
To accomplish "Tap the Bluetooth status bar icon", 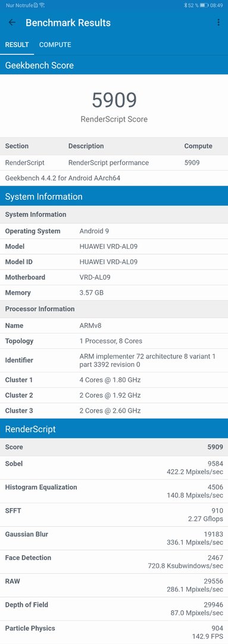I will pyautogui.click(x=185, y=5).
